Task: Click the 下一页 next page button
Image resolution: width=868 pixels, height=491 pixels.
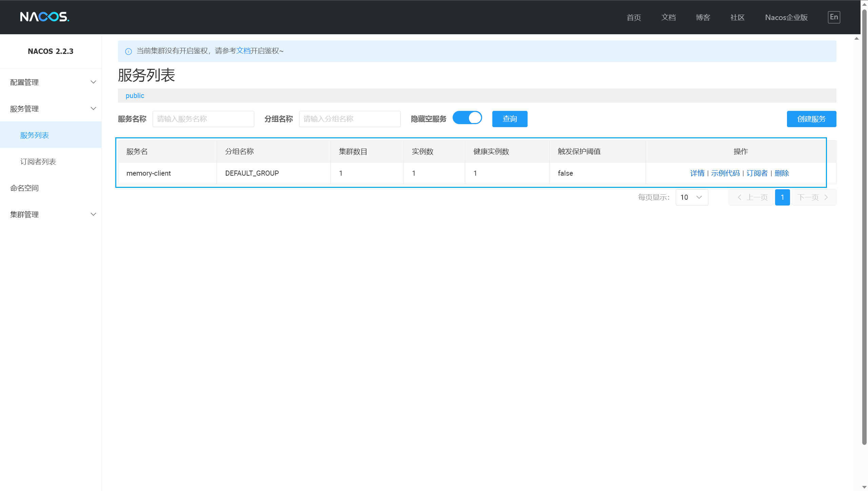Action: pyautogui.click(x=814, y=197)
